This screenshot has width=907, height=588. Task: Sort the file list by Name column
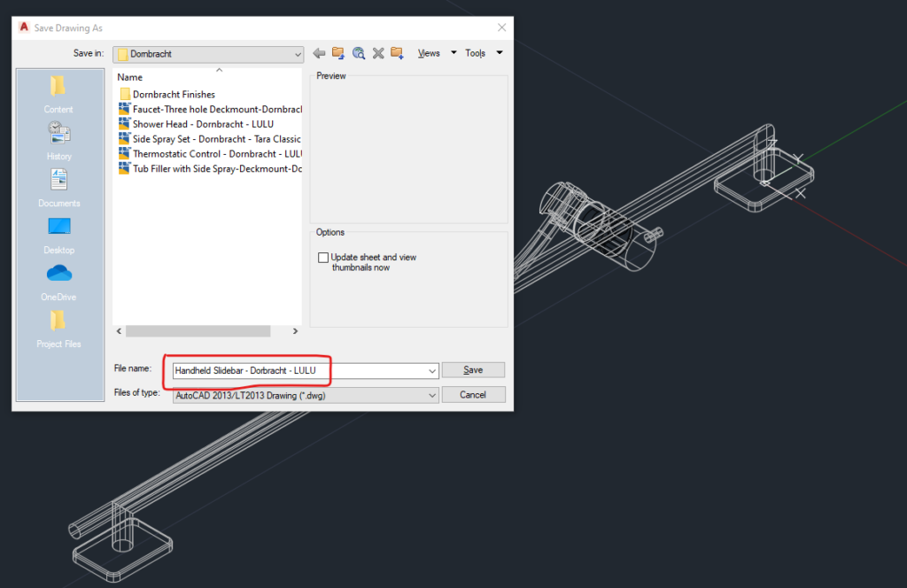pyautogui.click(x=129, y=77)
